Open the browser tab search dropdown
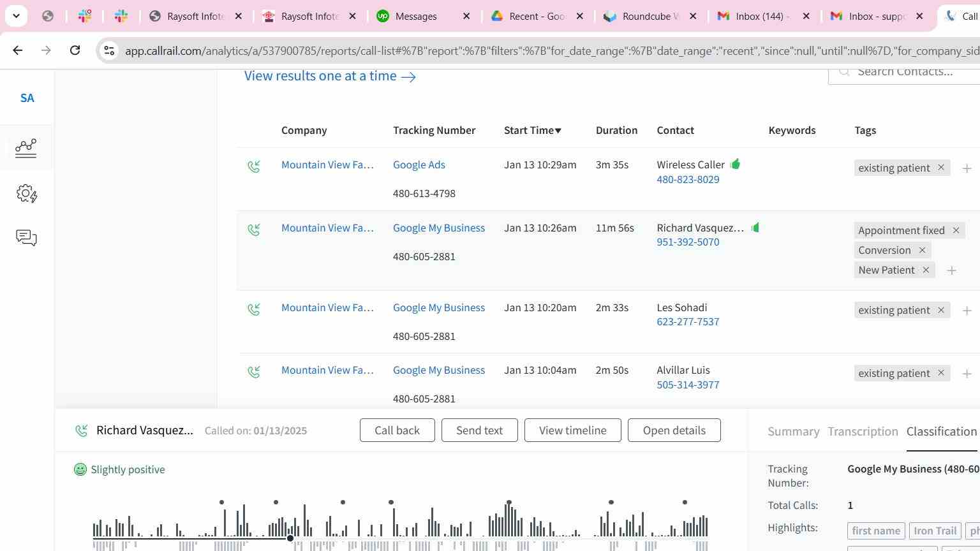 16,16
